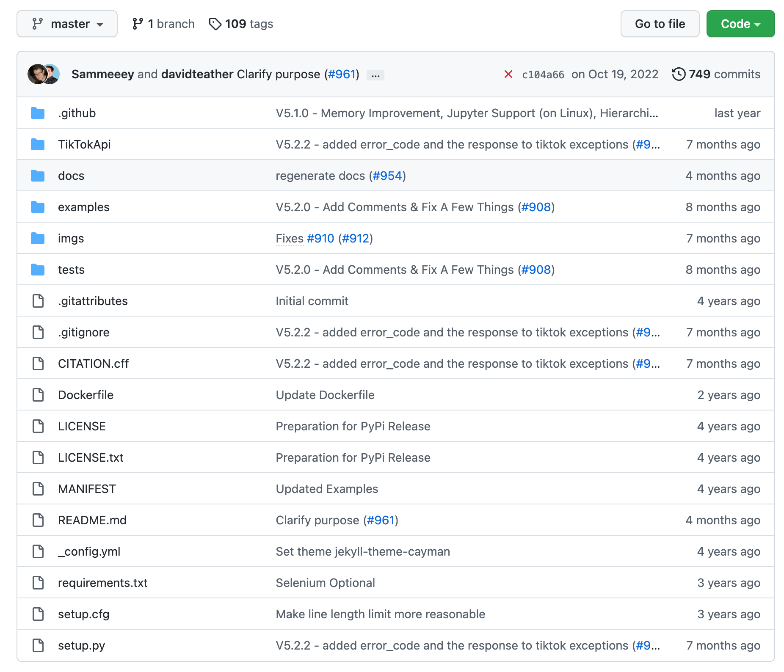Click the .gitattributes file icon
Viewport: 784px width, 672px height.
tap(38, 301)
